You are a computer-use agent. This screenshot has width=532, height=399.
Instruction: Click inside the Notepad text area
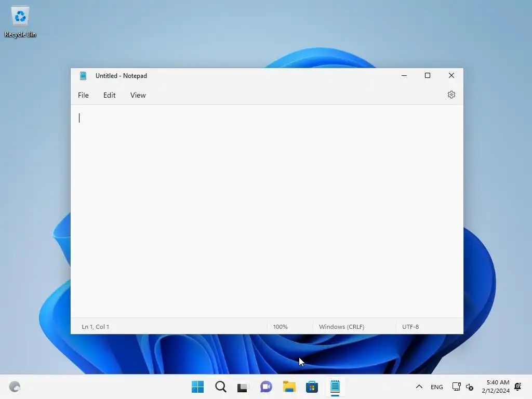pos(267,211)
